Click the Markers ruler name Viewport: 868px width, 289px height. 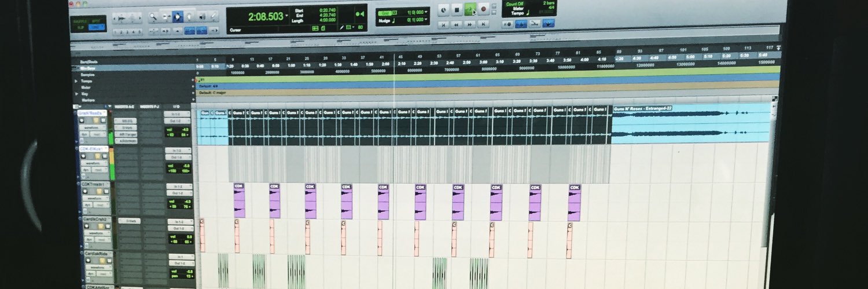pyautogui.click(x=88, y=100)
